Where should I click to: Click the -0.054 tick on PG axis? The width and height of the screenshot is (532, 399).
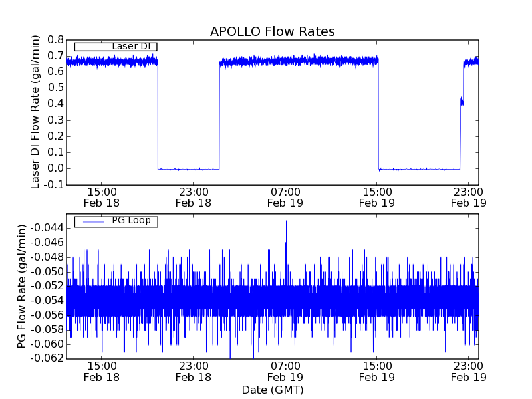click(x=47, y=301)
